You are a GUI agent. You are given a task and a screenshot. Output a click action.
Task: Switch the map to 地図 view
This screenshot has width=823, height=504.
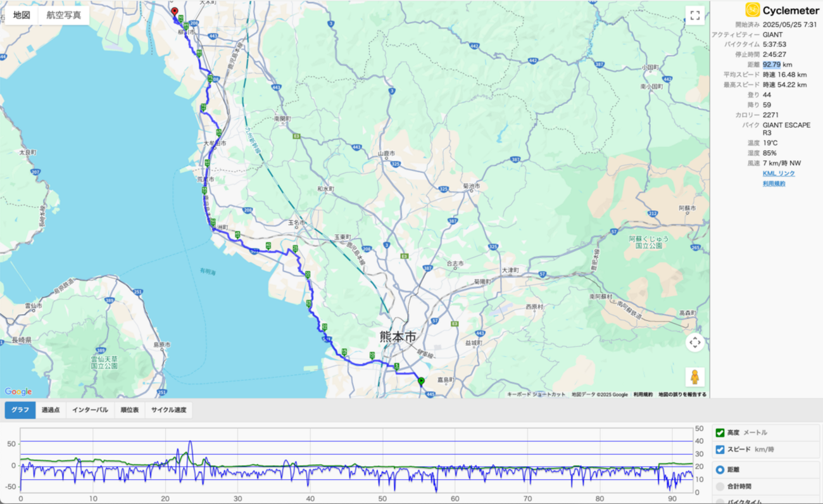pyautogui.click(x=22, y=15)
